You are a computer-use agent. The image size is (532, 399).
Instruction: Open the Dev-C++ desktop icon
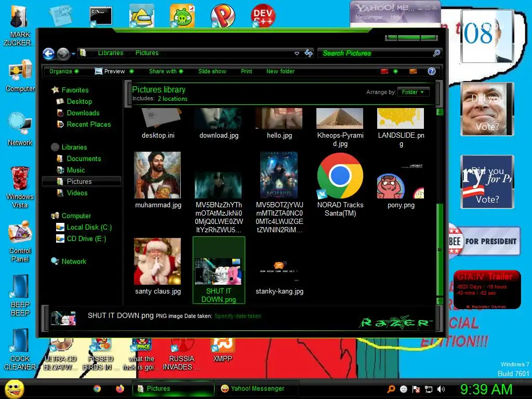tap(263, 16)
